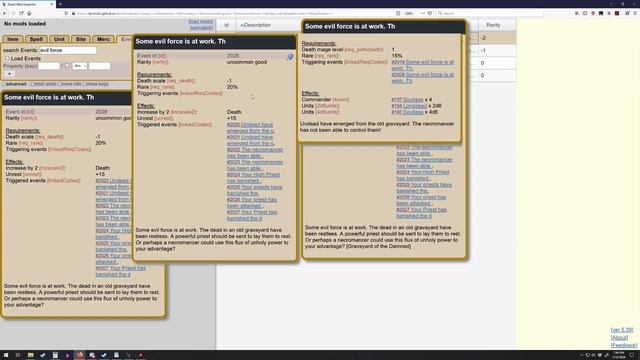Viewport: 640px width, 360px height.
Task: Switch to the Unit tab
Action: point(59,39)
